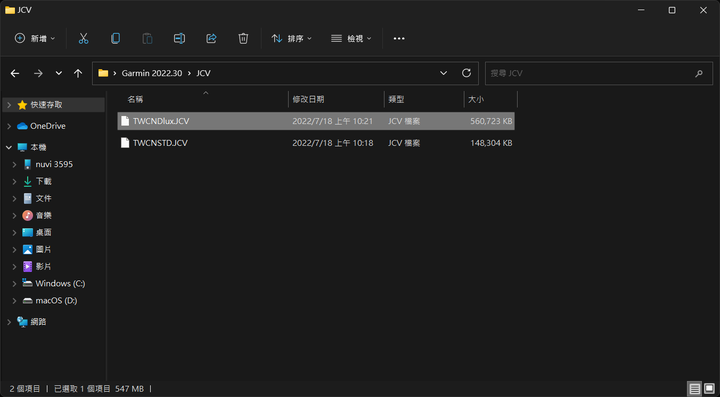Sort by 名稱 Name column header
This screenshot has height=397, width=720.
[135, 99]
